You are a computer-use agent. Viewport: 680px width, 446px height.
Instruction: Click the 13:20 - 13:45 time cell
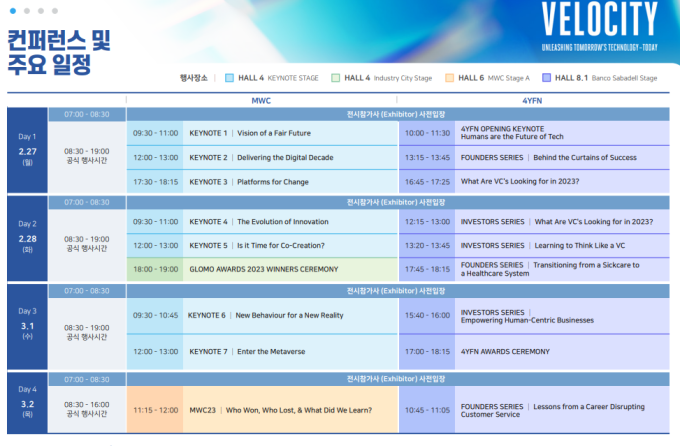pos(427,246)
